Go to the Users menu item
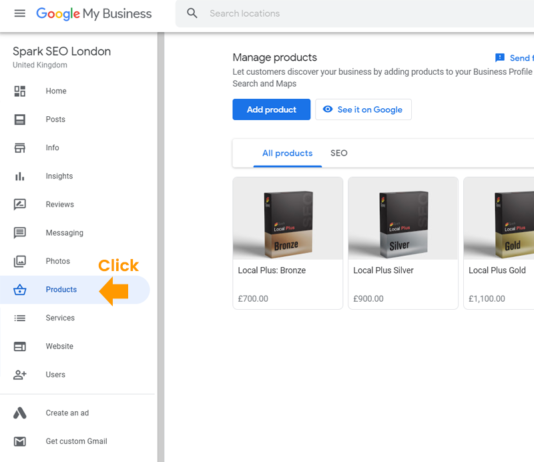 coord(75,375)
